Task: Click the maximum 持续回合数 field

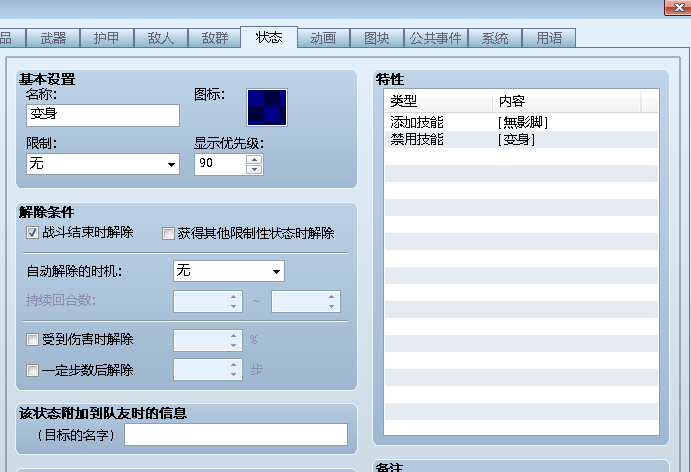Action: 306,301
